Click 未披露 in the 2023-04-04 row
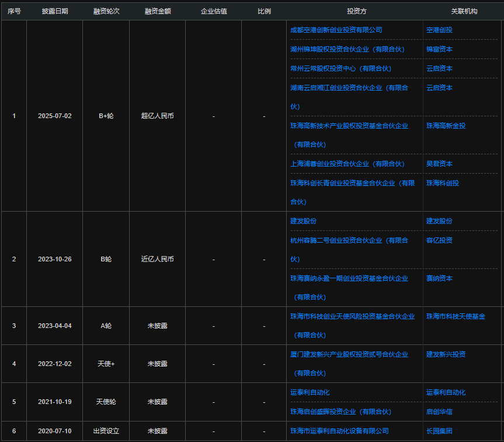 158,326
